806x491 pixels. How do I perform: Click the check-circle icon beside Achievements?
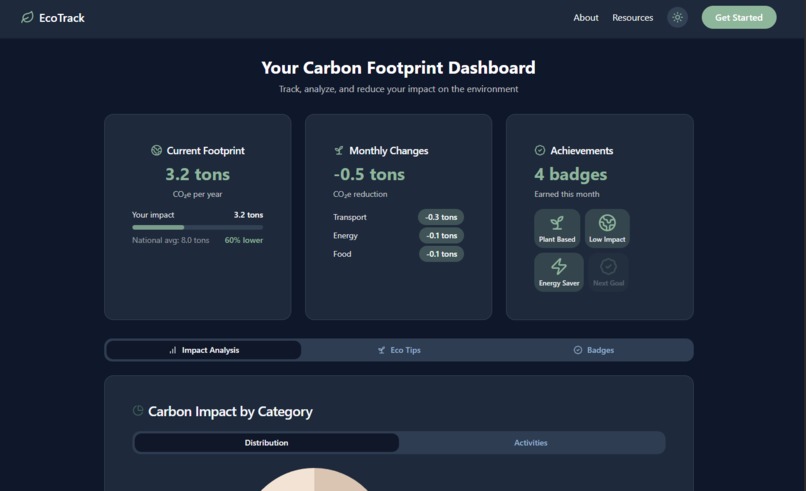coord(540,150)
